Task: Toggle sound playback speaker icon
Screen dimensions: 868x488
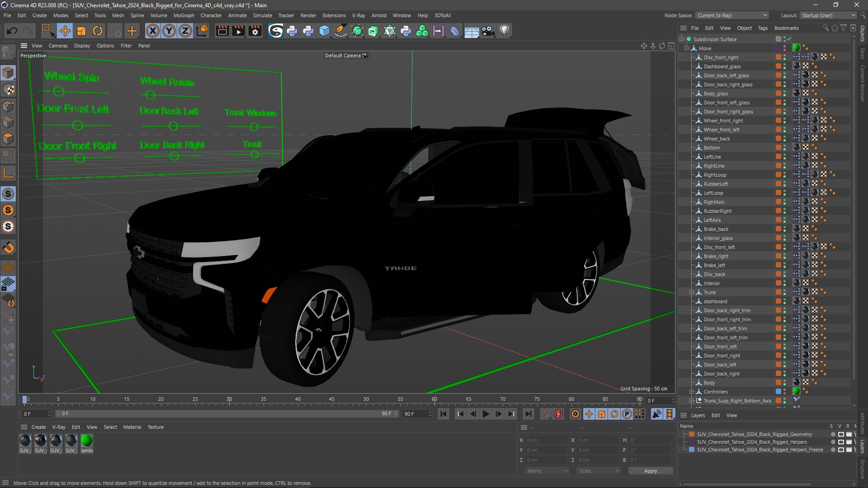Action: 657,414
